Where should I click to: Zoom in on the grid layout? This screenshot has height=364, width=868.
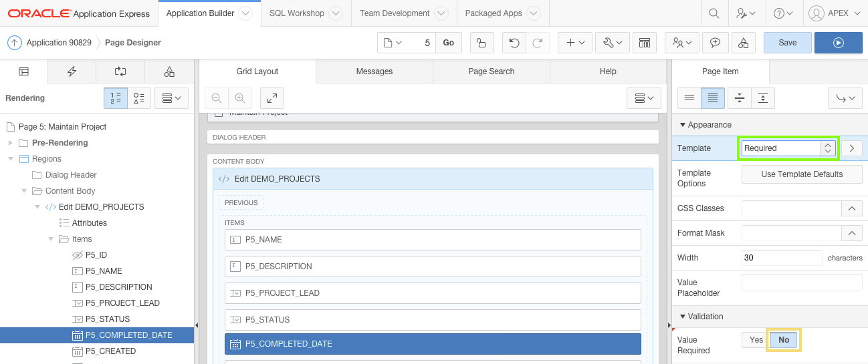pos(239,98)
